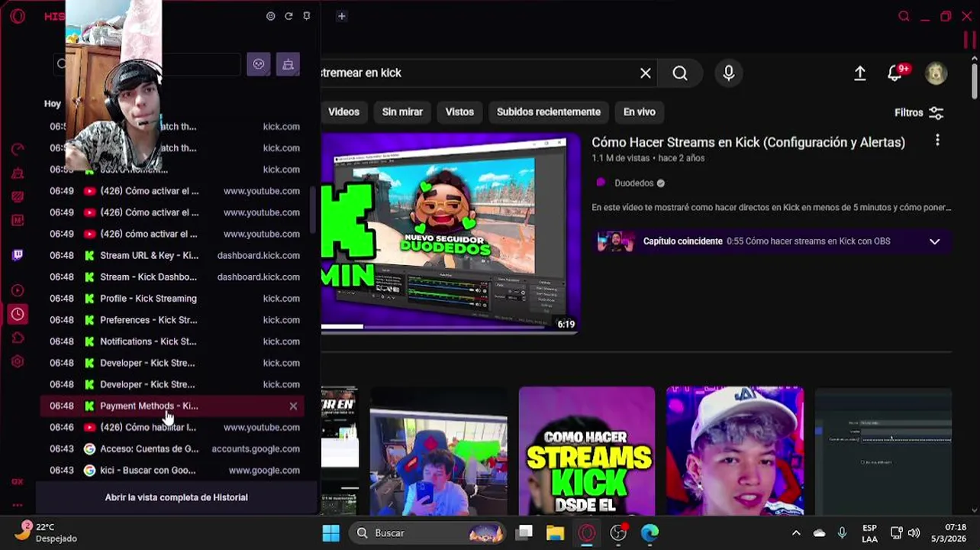Click the clear browsing data broom button
This screenshot has width=980, height=550.
(288, 64)
